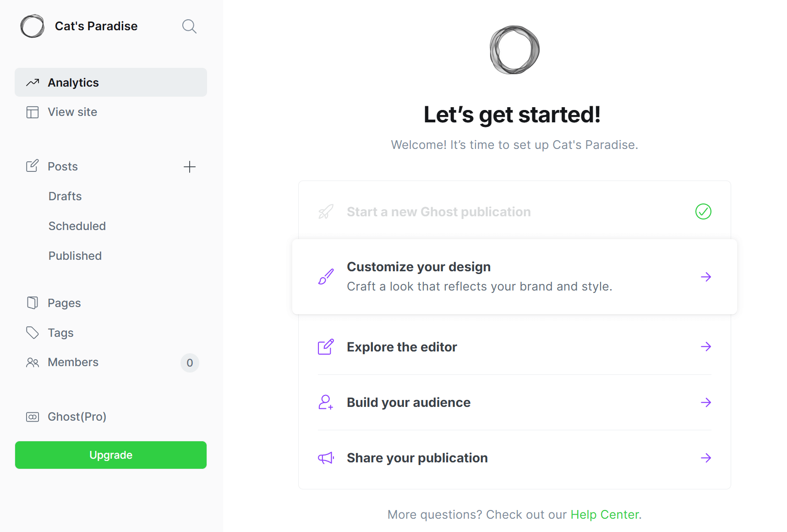Open the Published posts list
This screenshot has height=532, width=787.
click(75, 255)
